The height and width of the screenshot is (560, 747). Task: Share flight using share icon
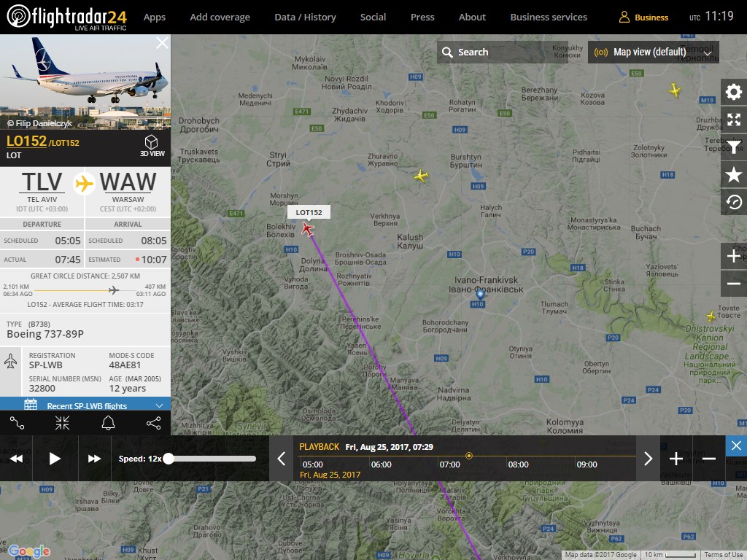(153, 423)
